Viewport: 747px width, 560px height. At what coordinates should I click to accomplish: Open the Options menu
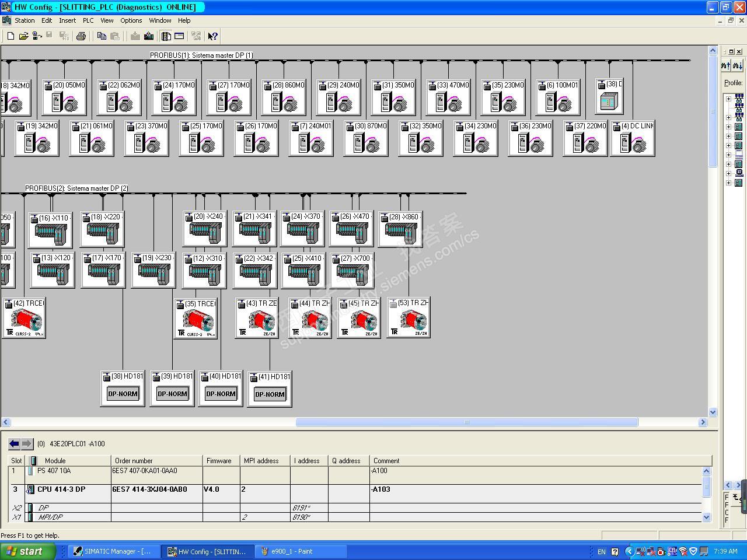coord(131,20)
